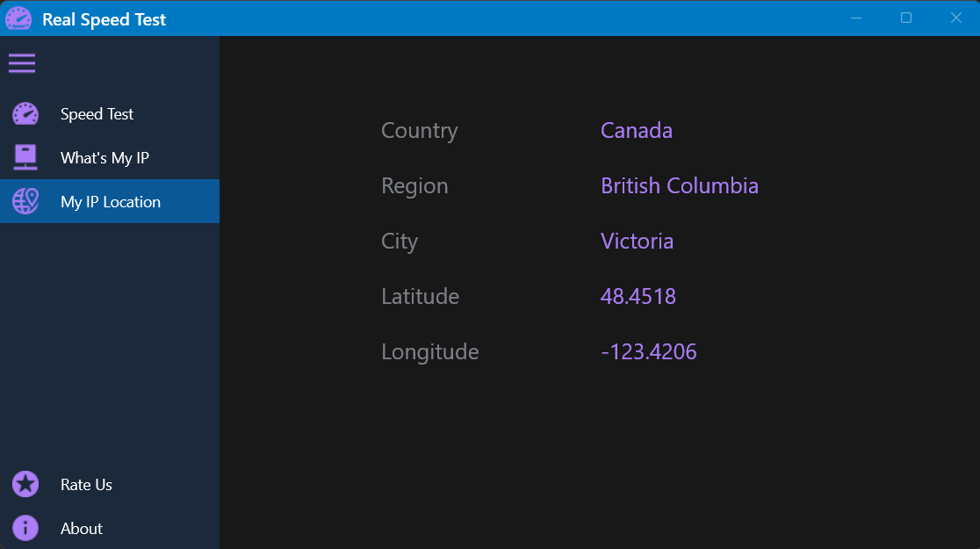Viewport: 980px width, 549px height.
Task: Click the Country label text
Action: point(419,130)
